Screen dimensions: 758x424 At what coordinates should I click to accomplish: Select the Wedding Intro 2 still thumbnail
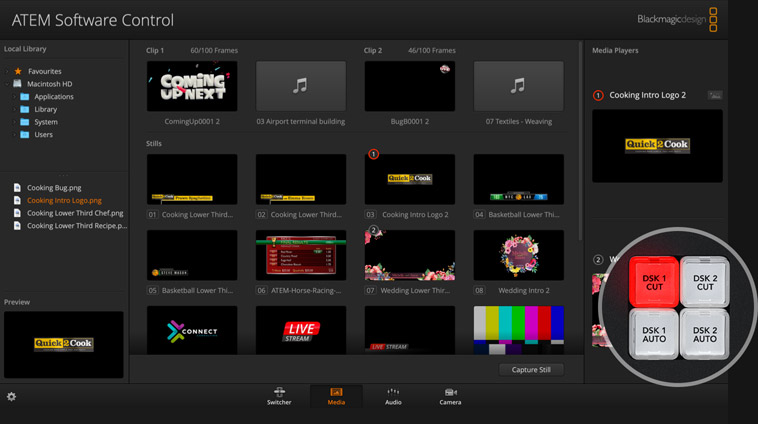pos(518,255)
